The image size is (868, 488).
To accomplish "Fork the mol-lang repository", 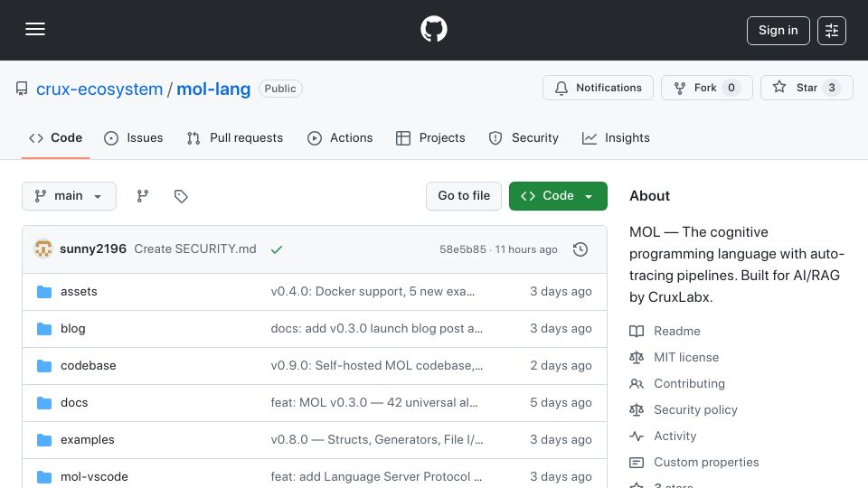I will [x=706, y=88].
